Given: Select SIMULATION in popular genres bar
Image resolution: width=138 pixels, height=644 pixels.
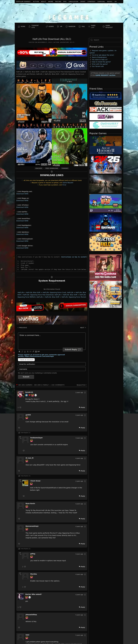Looking at the screenshot, I should click(x=73, y=2).
